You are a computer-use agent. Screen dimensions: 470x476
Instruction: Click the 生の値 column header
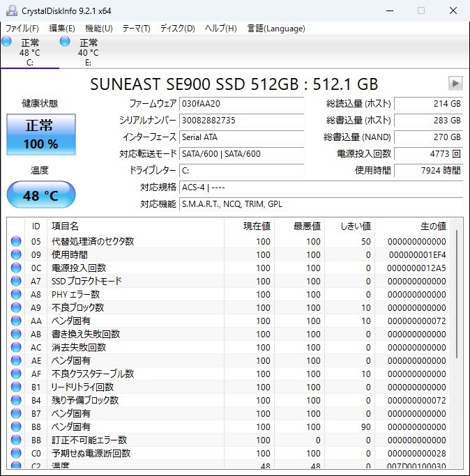point(412,227)
